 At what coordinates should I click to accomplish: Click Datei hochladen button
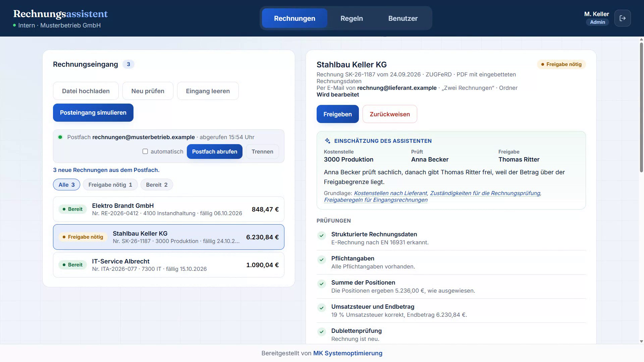[86, 91]
